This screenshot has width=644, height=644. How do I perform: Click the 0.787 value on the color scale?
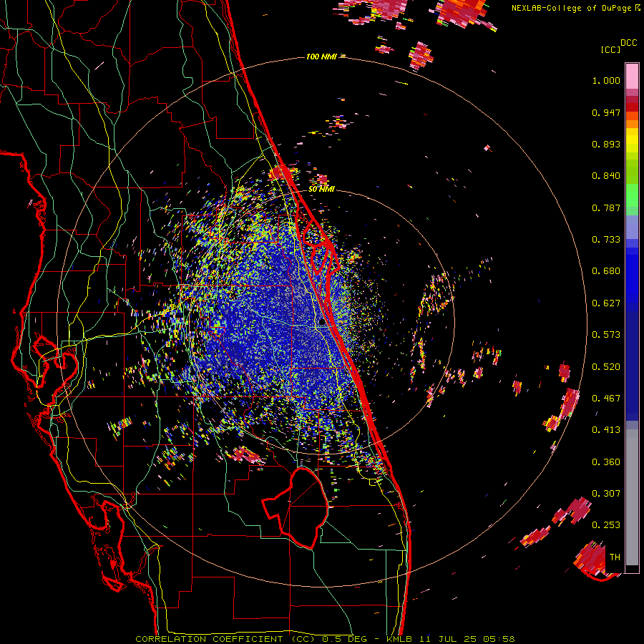(606, 208)
